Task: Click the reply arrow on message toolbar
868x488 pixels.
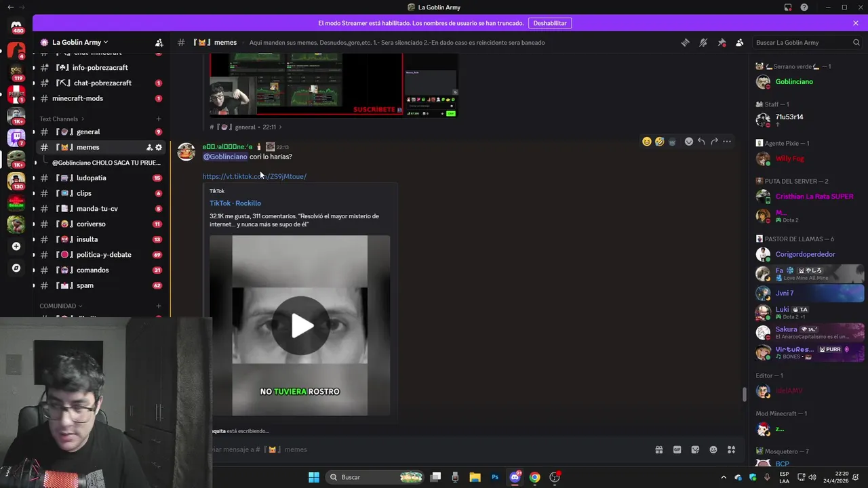Action: 701,142
